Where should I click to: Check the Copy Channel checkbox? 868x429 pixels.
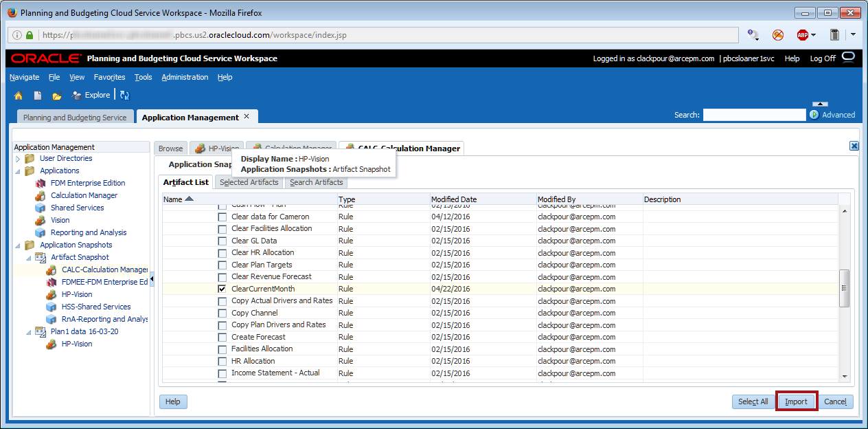[x=222, y=313]
